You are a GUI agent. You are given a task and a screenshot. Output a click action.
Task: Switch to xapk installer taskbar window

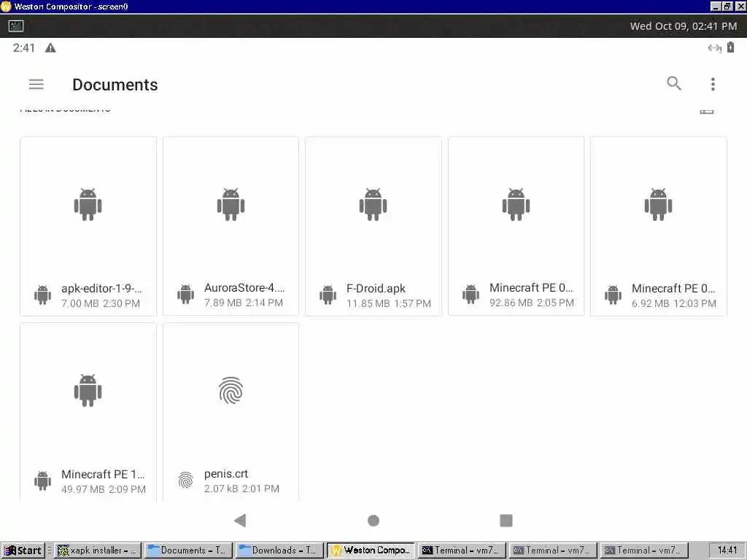pyautogui.click(x=98, y=551)
